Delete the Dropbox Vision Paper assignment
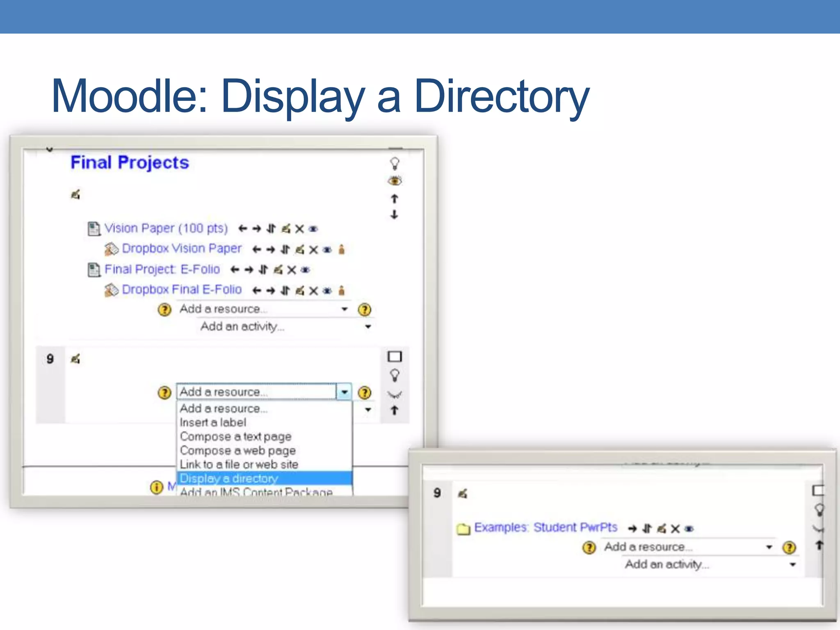This screenshot has width=840, height=630. click(x=314, y=250)
